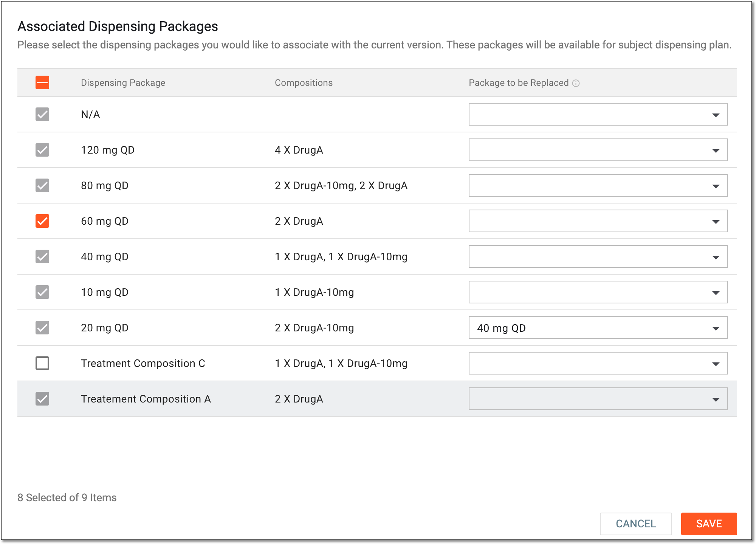
Task: Toggle the select-all checkbox in header
Action: (x=42, y=82)
